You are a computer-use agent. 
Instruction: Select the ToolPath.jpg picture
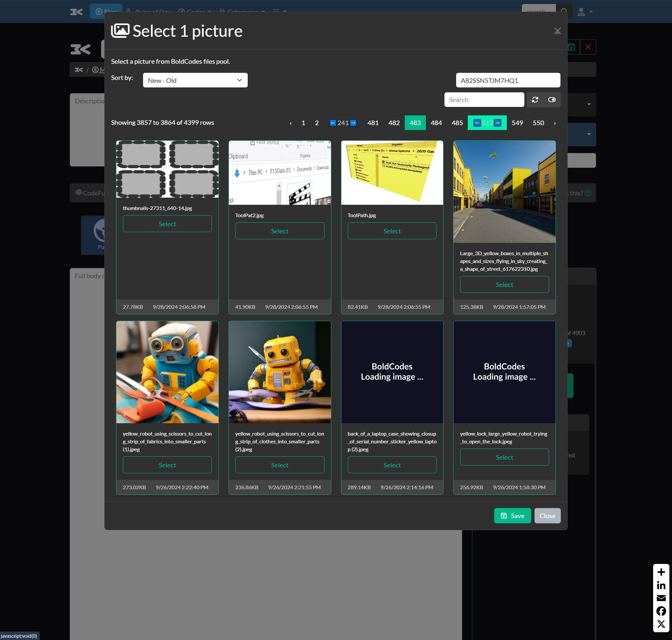click(392, 231)
